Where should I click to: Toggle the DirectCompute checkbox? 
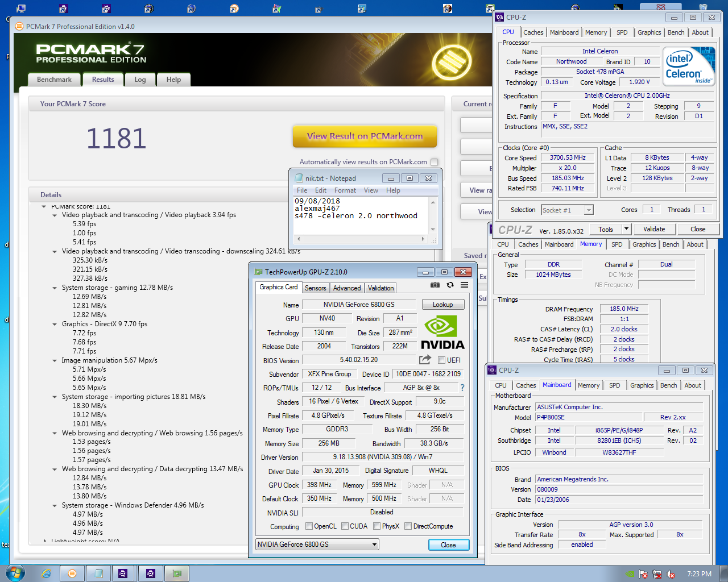click(408, 526)
